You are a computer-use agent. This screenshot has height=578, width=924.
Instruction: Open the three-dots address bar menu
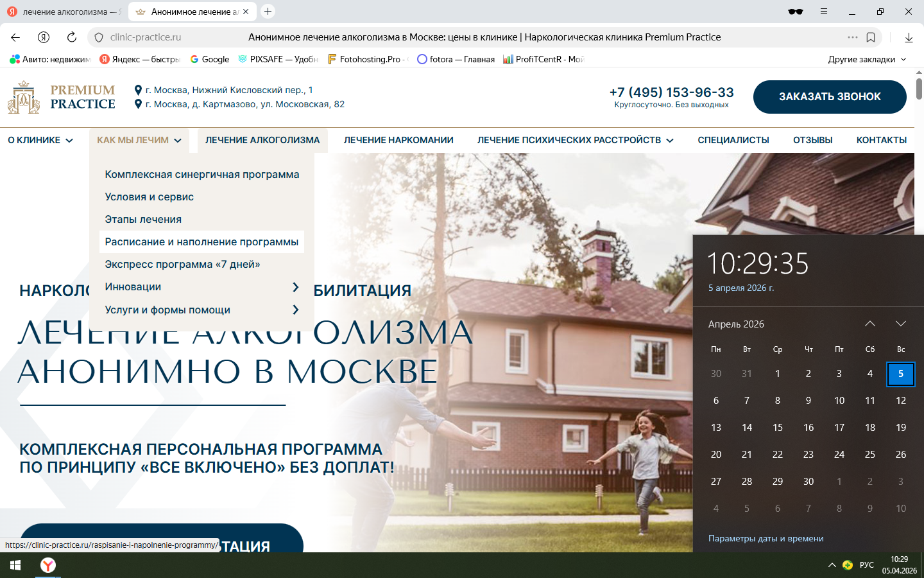[853, 37]
